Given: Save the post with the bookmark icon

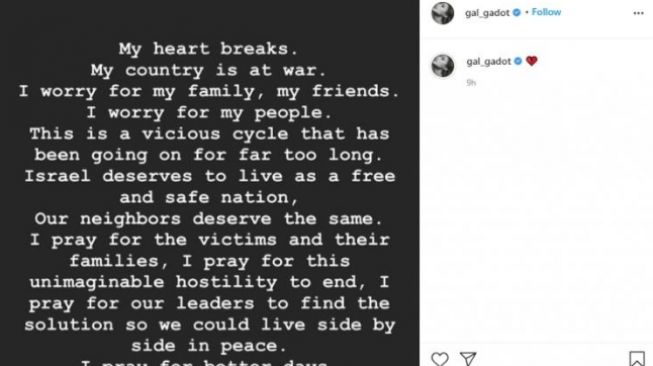Looking at the screenshot, I should pos(637,359).
